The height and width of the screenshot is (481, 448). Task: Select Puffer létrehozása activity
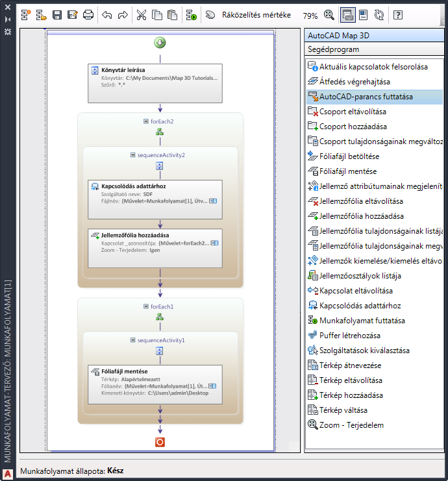[x=375, y=336]
